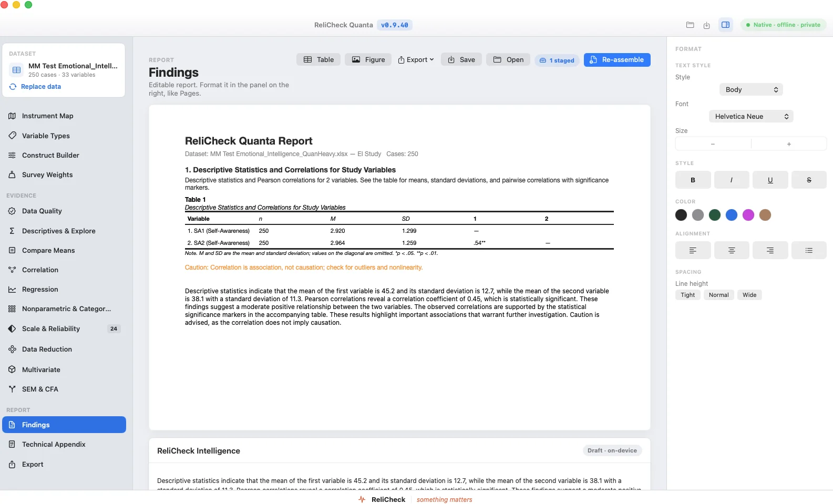Center-align the text

[x=732, y=250]
